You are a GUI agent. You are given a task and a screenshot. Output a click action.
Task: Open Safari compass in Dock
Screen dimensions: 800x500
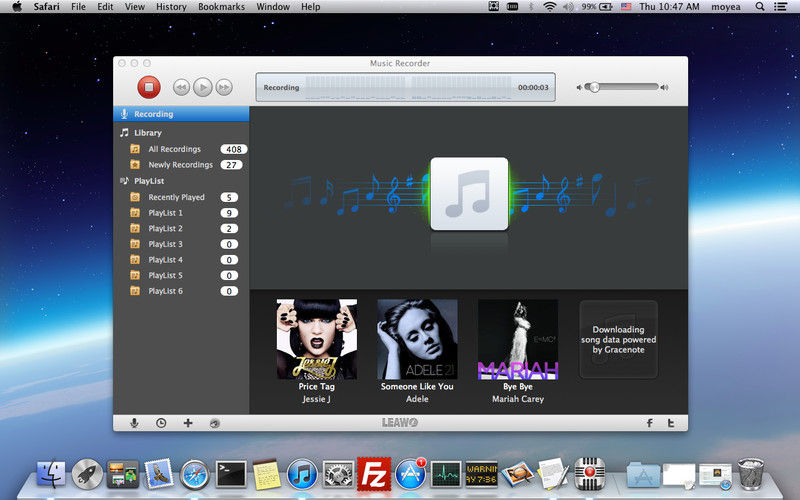[x=194, y=474]
